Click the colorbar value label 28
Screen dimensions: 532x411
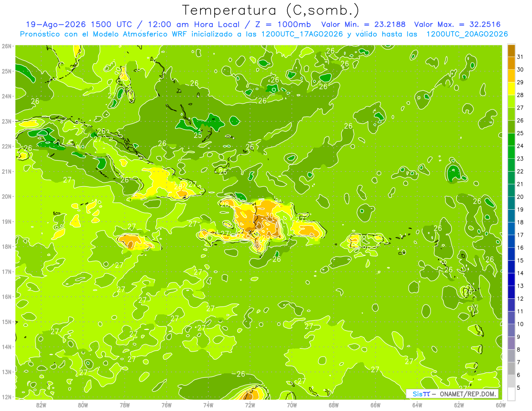(520, 95)
